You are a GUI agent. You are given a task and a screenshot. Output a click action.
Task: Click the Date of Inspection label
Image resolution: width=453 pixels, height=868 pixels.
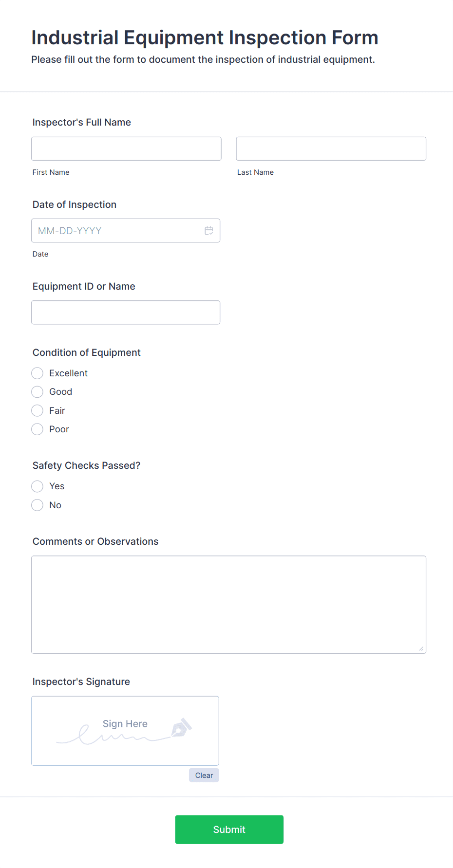coord(74,204)
